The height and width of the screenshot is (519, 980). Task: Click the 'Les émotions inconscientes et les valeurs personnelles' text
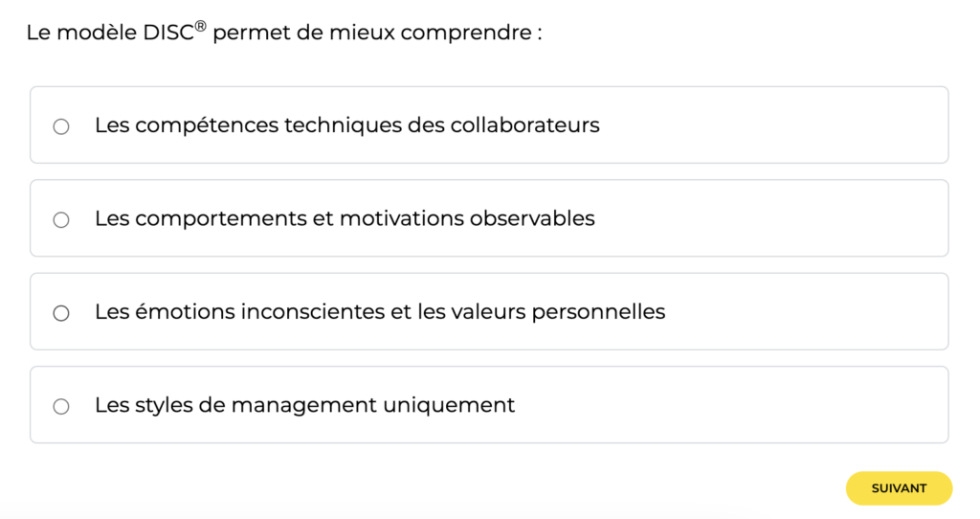(x=379, y=312)
